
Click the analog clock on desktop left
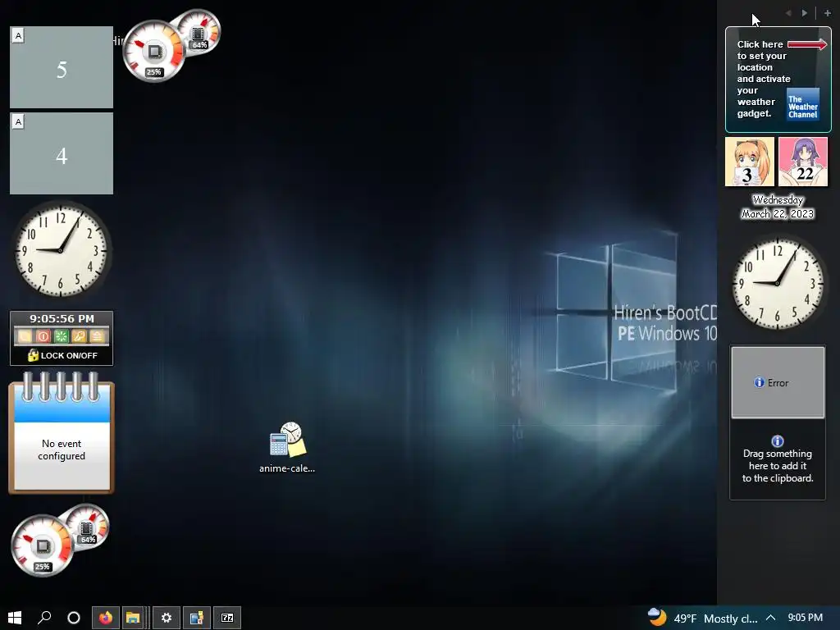61,249
